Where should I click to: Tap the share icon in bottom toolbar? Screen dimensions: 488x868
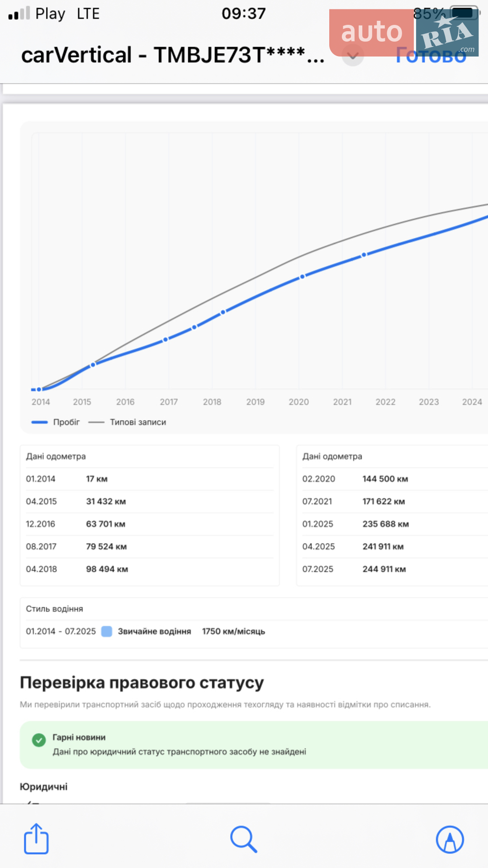[36, 839]
